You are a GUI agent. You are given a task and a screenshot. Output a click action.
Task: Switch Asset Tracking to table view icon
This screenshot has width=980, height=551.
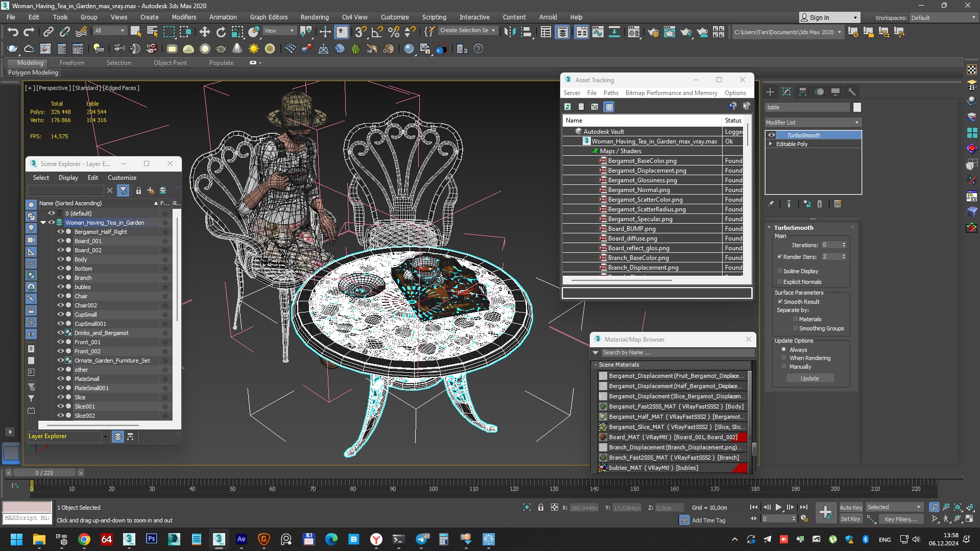click(x=609, y=107)
